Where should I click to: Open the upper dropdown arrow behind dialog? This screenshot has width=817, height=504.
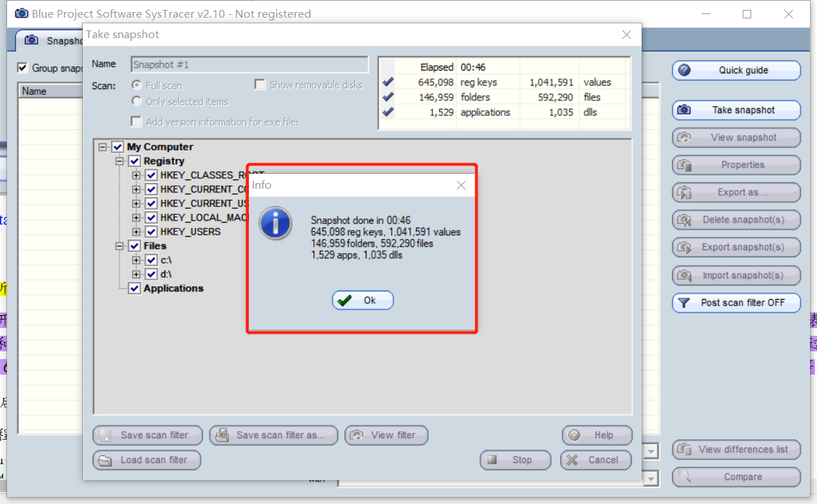tap(651, 451)
